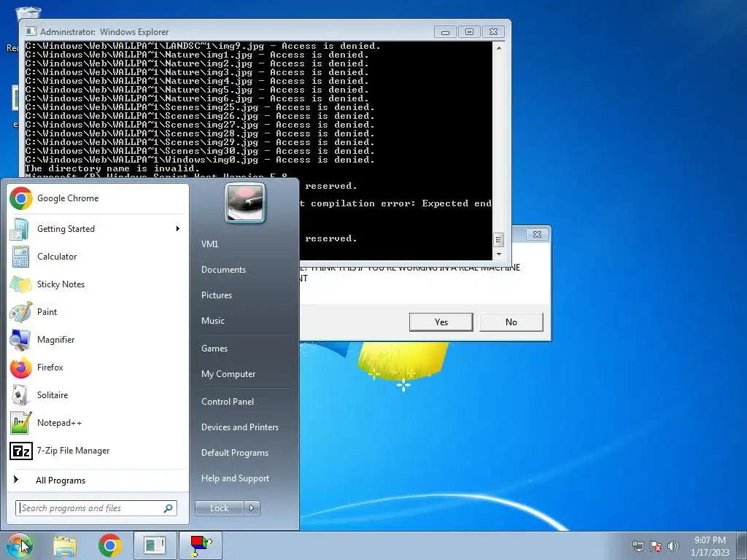
Task: Open the Magnifier icon
Action: [20, 340]
